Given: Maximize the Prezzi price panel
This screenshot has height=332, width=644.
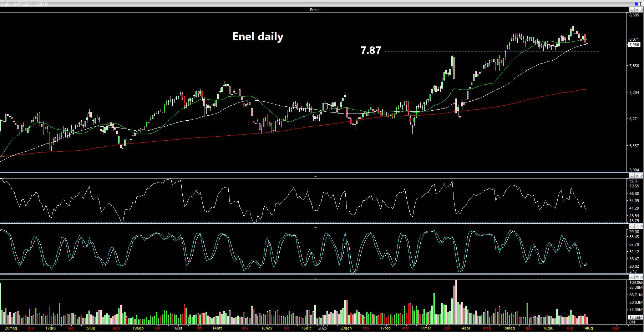Looking at the screenshot, I should (x=637, y=10).
